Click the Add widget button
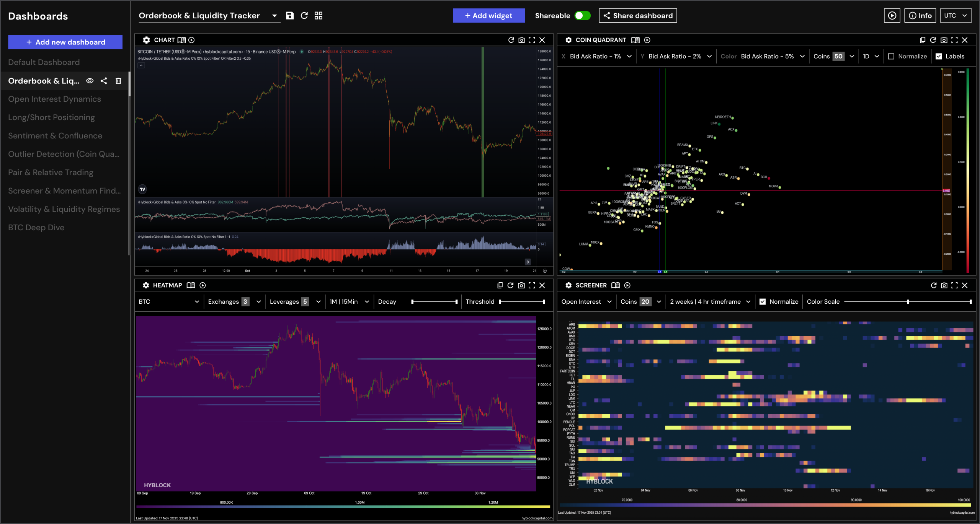The image size is (980, 524). point(488,16)
